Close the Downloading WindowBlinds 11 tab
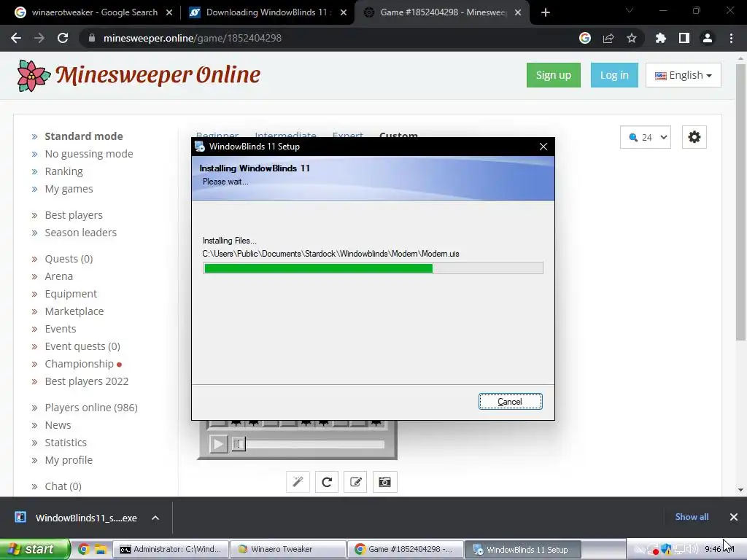This screenshot has width=747, height=560. click(344, 12)
